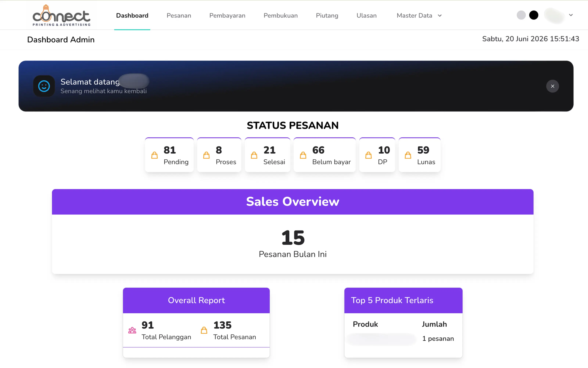
Task: Click the bag icon on Pending card
Action: point(155,155)
